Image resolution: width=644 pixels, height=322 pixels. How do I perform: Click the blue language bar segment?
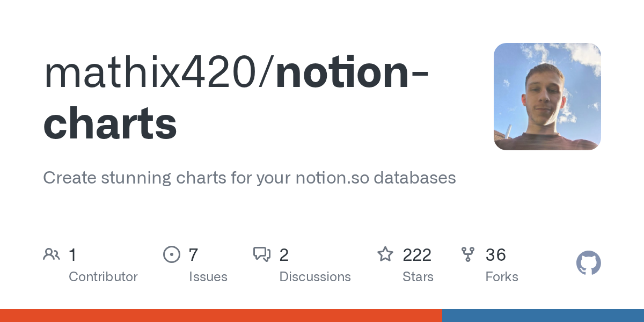coord(543,316)
